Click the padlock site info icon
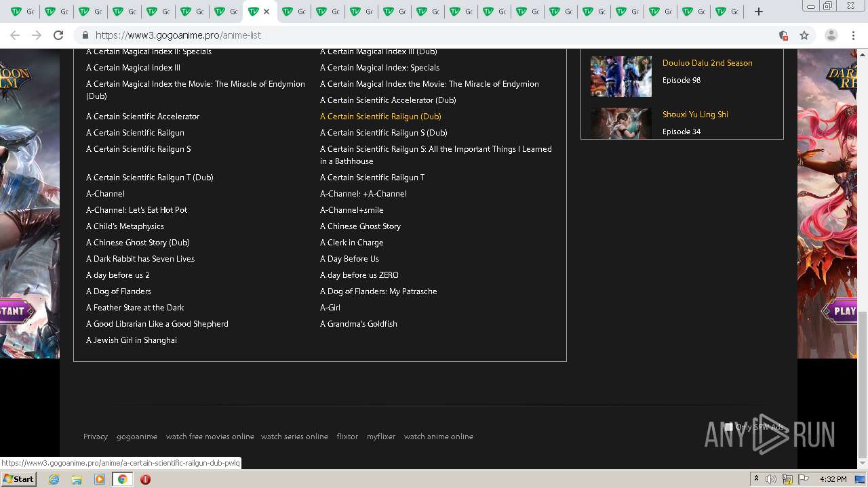The width and height of the screenshot is (868, 488). pyautogui.click(x=85, y=35)
